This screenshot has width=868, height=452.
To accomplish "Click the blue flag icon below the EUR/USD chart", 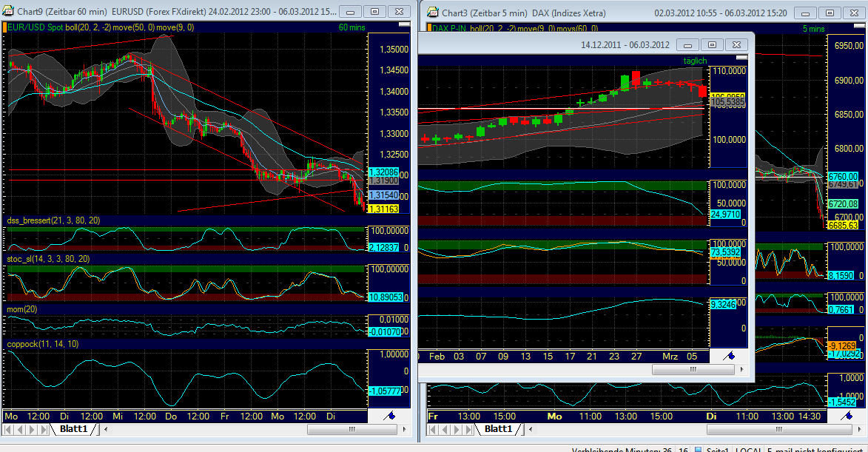I will click(388, 416).
